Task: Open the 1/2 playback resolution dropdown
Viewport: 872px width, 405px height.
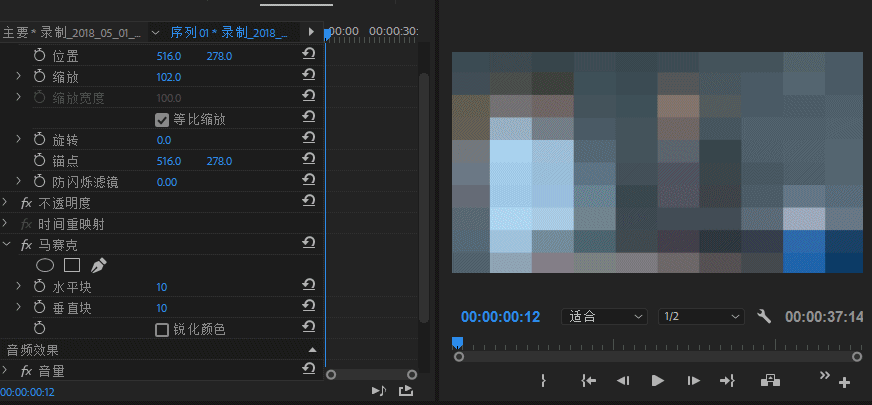Action: click(x=701, y=317)
